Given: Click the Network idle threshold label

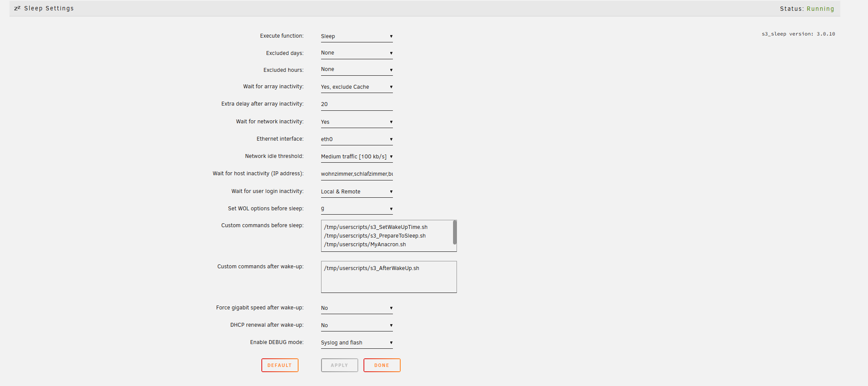Looking at the screenshot, I should coord(274,156).
